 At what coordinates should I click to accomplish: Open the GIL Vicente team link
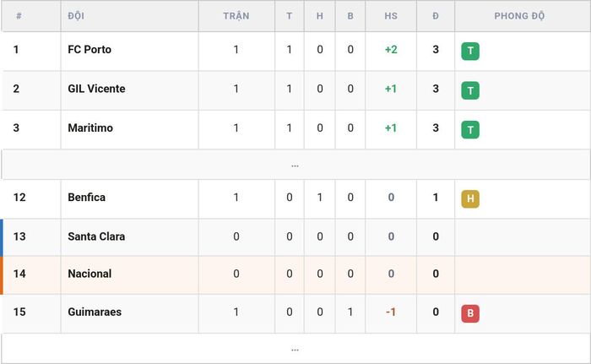coord(96,89)
